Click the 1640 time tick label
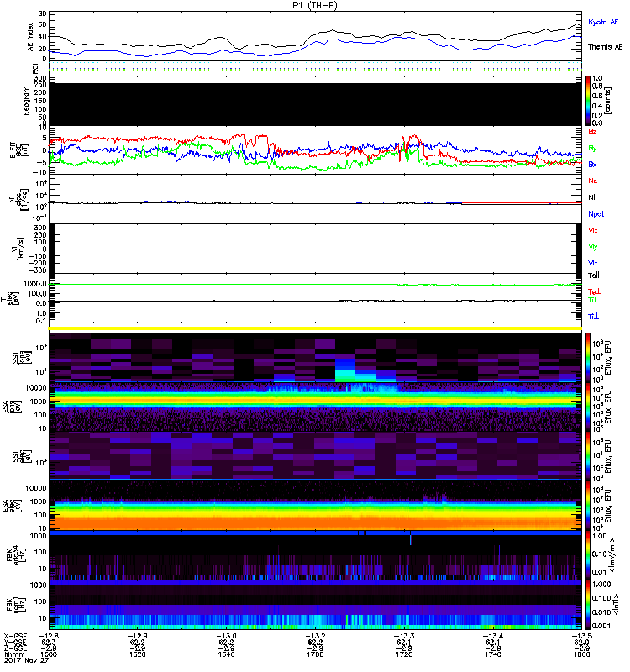 click(226, 654)
